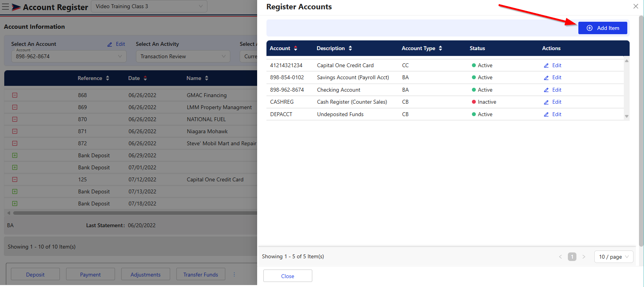
Task: Click the pencil icon beside Select An Account
Action: tap(110, 44)
